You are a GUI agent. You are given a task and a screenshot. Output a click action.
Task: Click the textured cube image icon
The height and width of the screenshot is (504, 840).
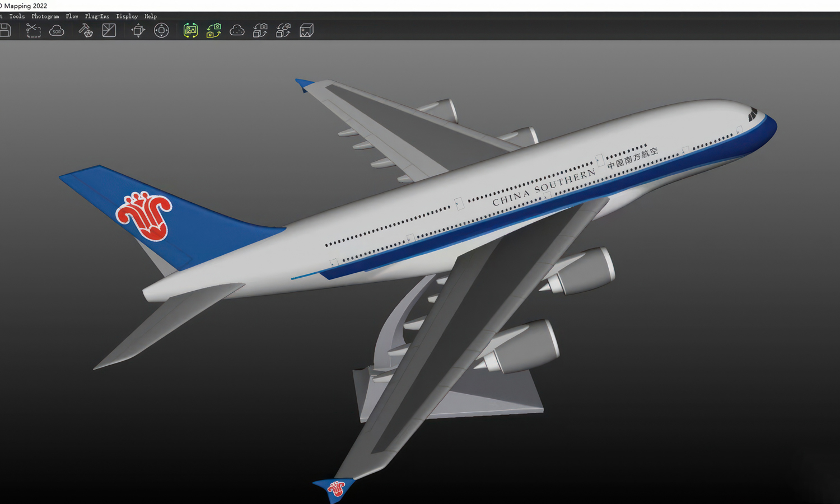pyautogui.click(x=306, y=30)
